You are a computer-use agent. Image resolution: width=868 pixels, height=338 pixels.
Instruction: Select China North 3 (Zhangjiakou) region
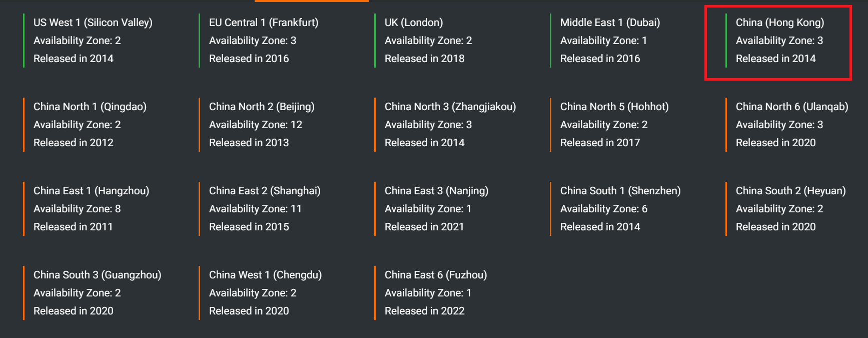(x=450, y=107)
